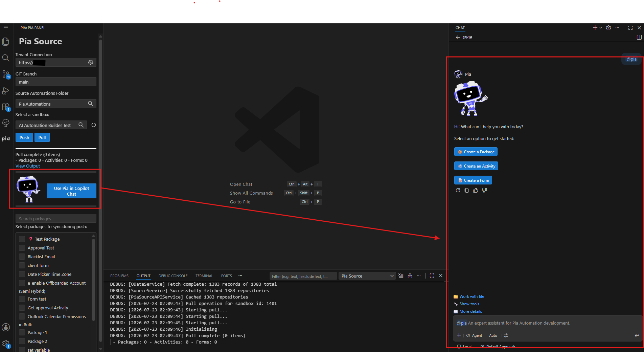Open the Explorer view in the activity bar
The width and height of the screenshot is (644, 352).
pyautogui.click(x=6, y=41)
